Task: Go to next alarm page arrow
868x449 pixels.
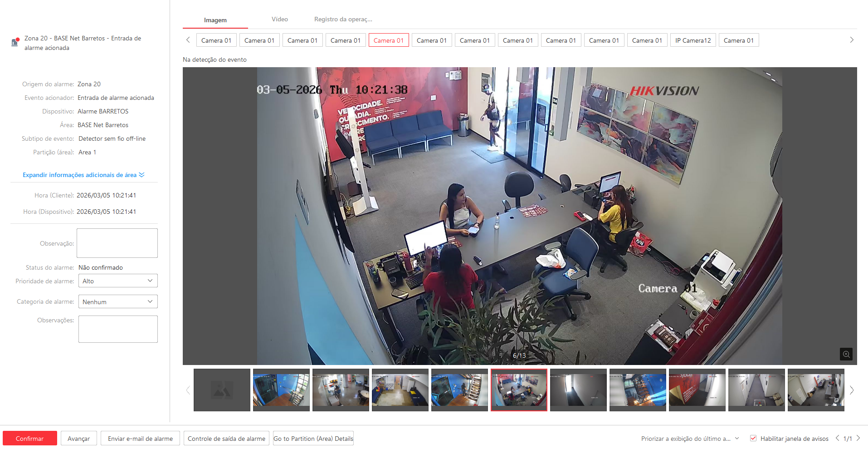Action: 858,438
